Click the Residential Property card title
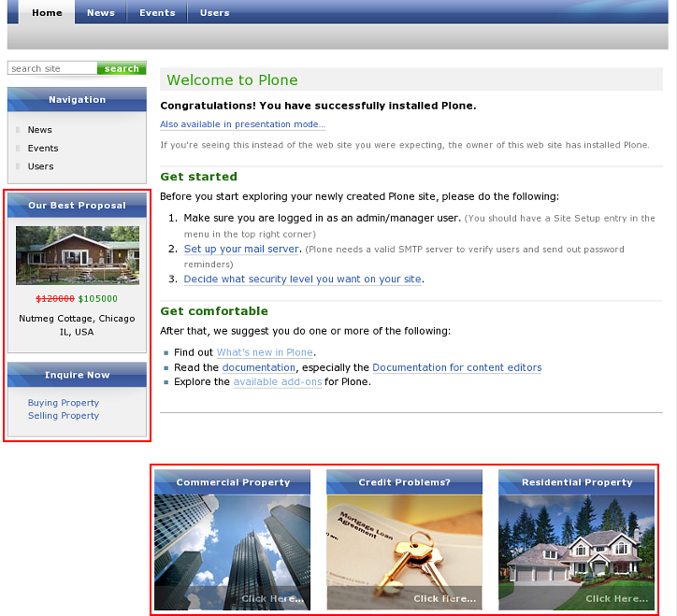 [x=577, y=482]
